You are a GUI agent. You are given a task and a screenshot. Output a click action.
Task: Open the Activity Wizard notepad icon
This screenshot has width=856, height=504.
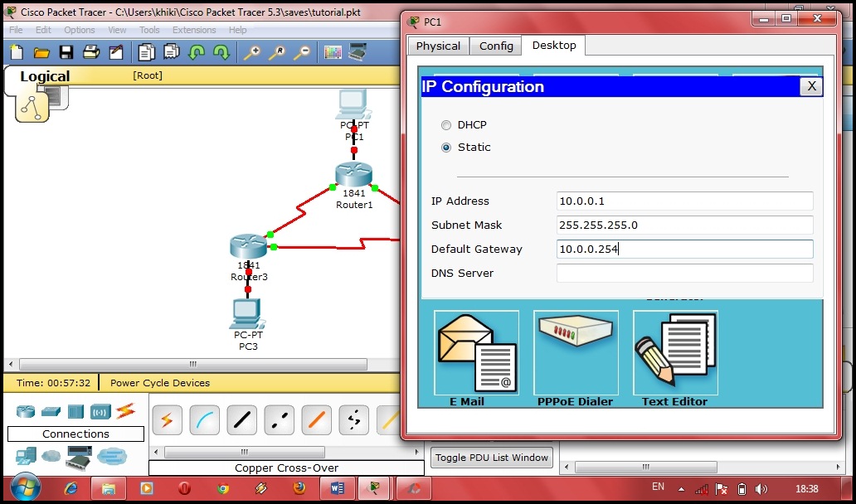coord(116,52)
